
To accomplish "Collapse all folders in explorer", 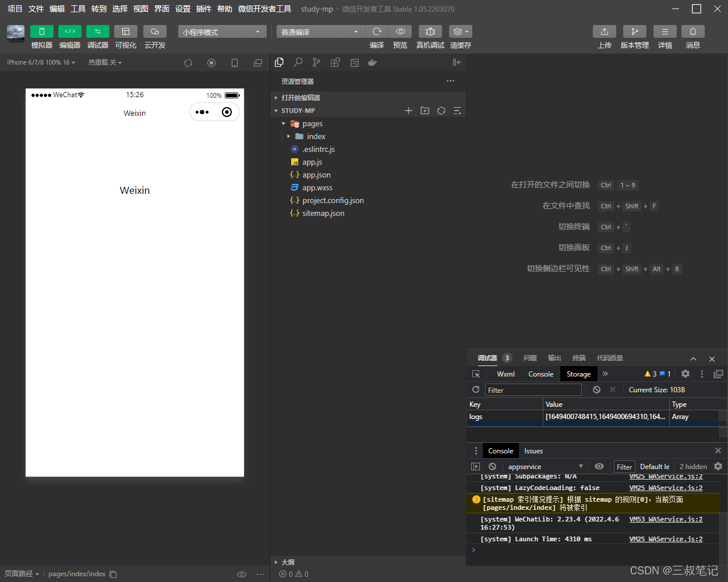I will coord(458,111).
